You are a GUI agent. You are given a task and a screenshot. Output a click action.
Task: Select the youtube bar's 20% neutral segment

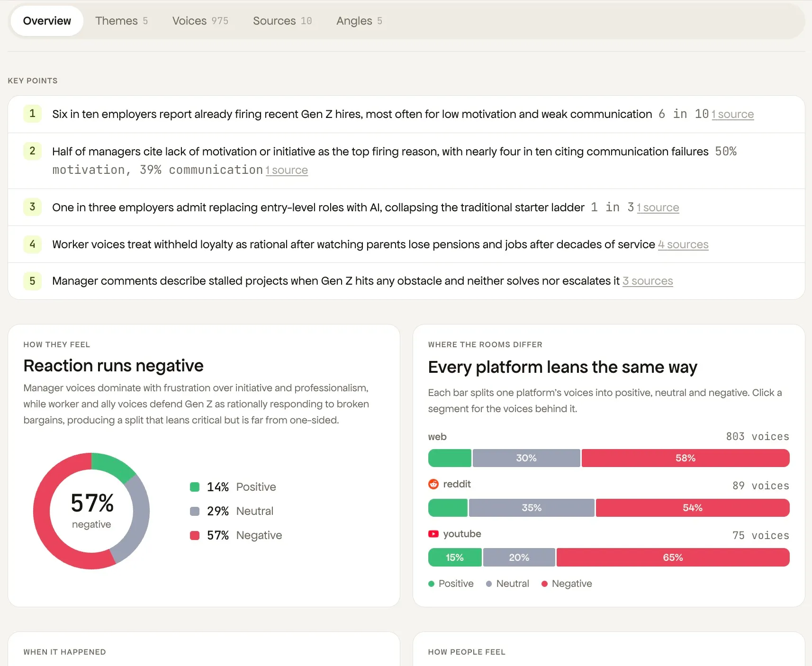(519, 558)
